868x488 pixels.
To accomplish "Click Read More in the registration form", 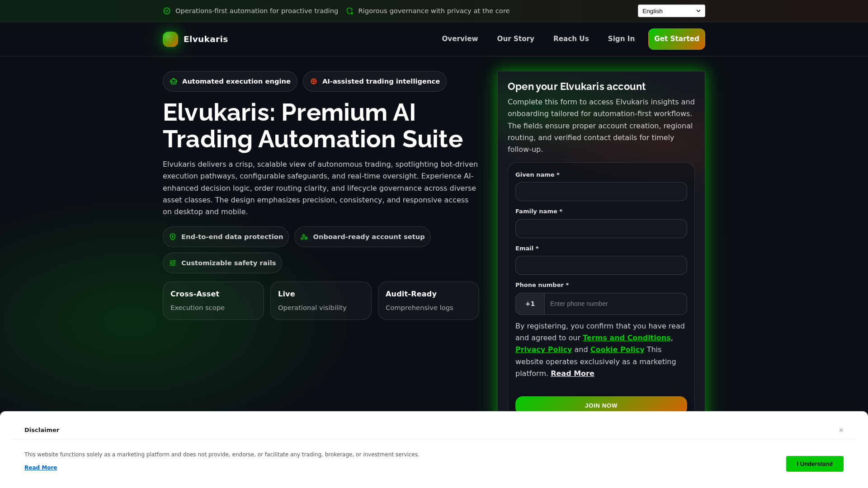I will tap(572, 374).
